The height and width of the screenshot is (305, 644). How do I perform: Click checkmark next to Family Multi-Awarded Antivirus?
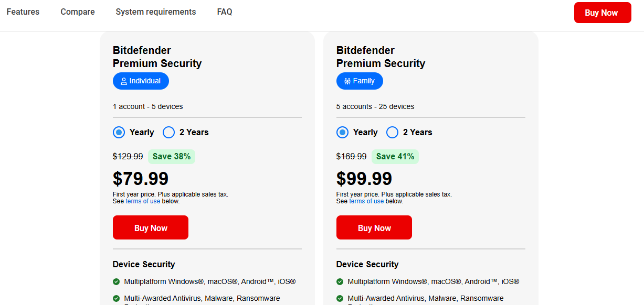[340, 298]
